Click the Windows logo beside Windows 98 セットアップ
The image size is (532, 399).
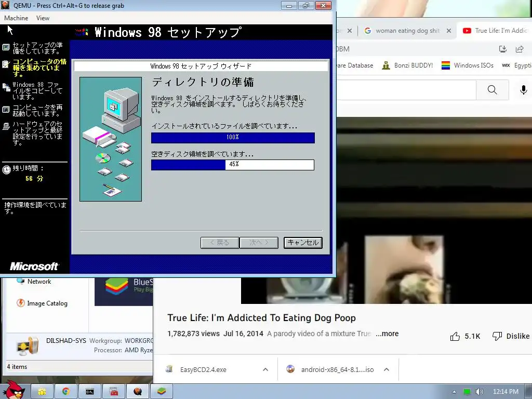(x=82, y=32)
